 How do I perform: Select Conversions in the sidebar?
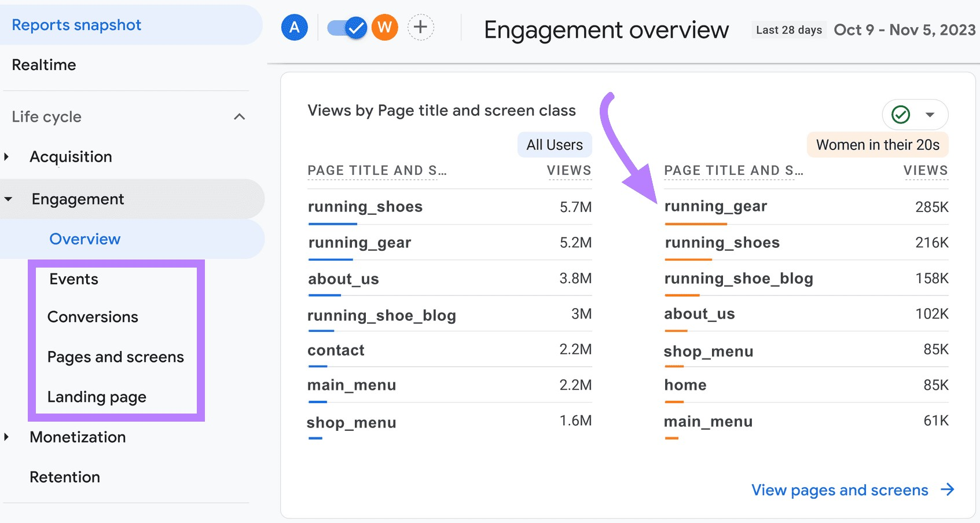[x=93, y=317]
